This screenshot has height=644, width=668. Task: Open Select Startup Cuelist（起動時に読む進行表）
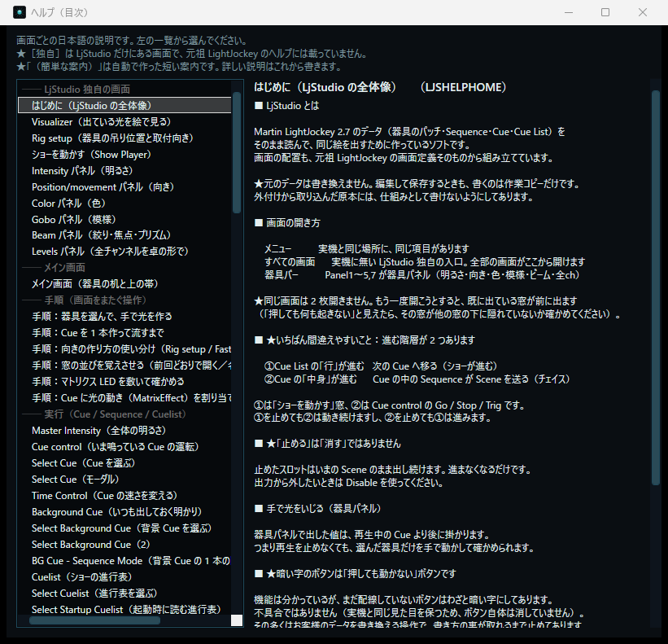point(124,610)
